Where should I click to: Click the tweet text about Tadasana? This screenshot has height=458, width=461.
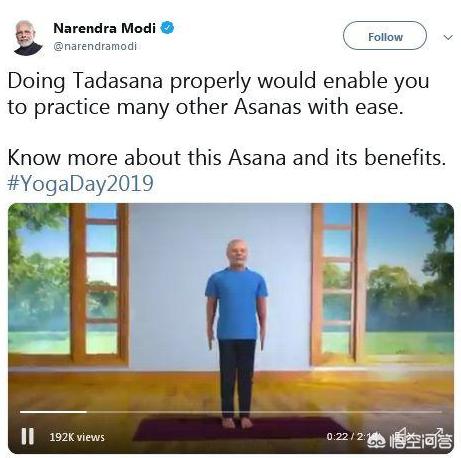(x=218, y=94)
